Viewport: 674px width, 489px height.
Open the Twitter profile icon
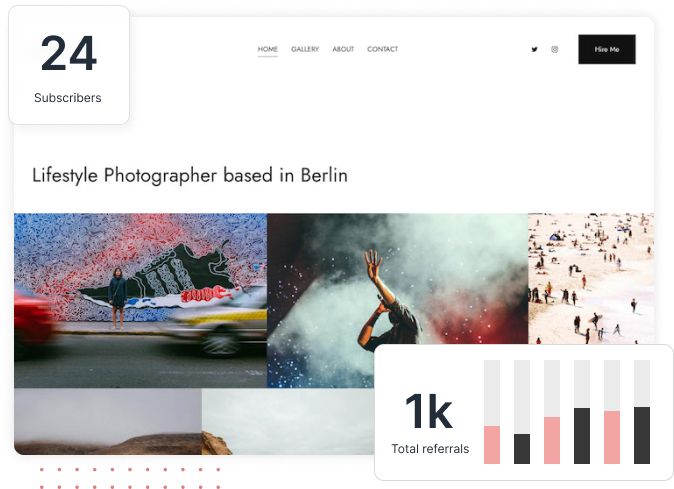point(534,49)
